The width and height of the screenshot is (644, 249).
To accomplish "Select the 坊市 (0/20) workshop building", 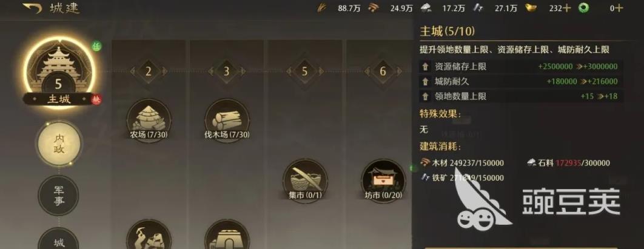I will 383,181.
